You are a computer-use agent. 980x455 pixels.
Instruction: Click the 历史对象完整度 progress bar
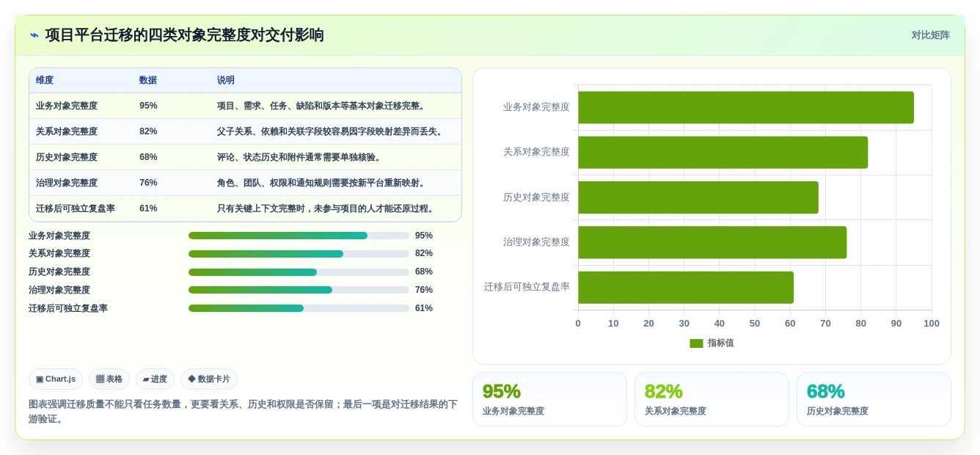click(299, 272)
